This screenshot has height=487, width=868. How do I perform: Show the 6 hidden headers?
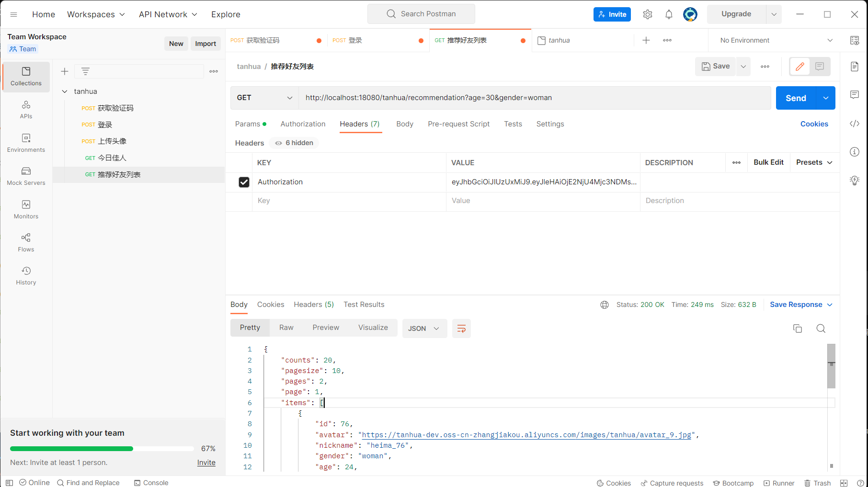(x=294, y=143)
